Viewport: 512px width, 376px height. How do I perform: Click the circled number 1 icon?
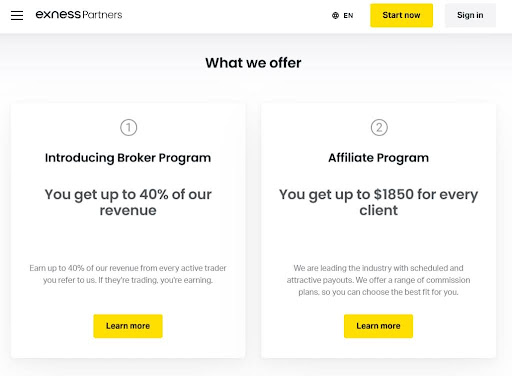pyautogui.click(x=128, y=127)
